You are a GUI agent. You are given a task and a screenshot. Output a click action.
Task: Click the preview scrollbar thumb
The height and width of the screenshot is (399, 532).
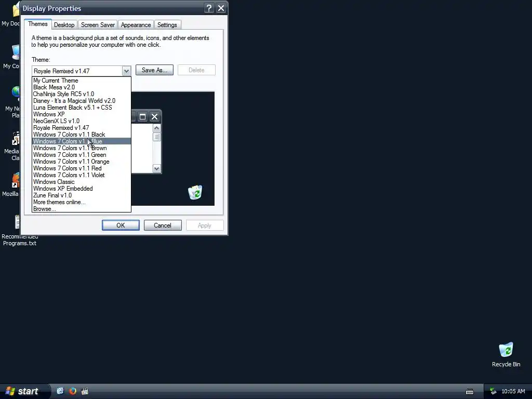pos(156,137)
